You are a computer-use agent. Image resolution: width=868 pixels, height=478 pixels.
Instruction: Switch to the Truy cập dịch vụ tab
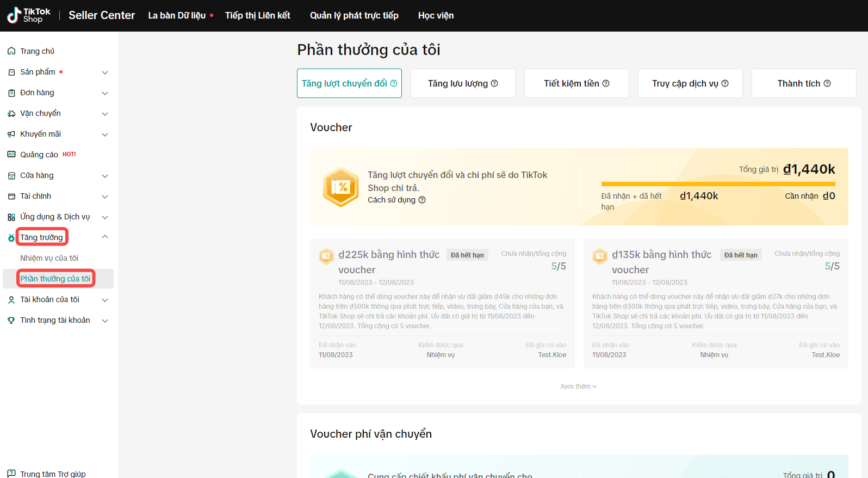pos(690,83)
